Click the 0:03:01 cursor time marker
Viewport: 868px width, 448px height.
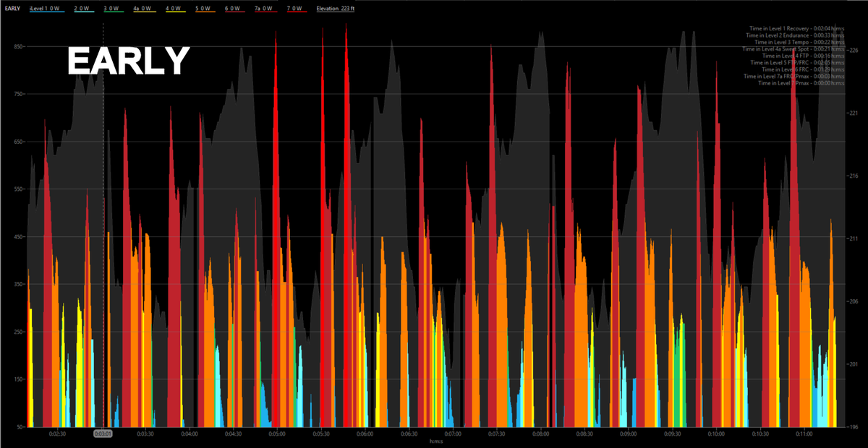click(103, 434)
